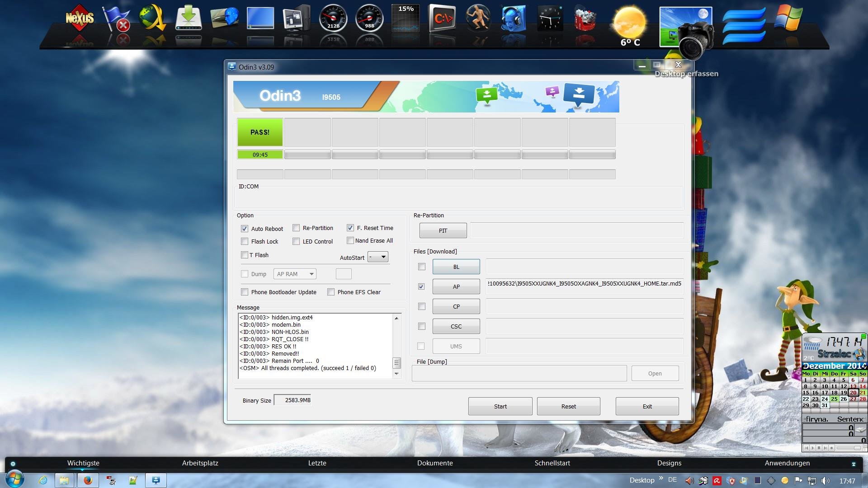Open the green download drive dock icon
This screenshot has height=488, width=868.
coord(189,18)
